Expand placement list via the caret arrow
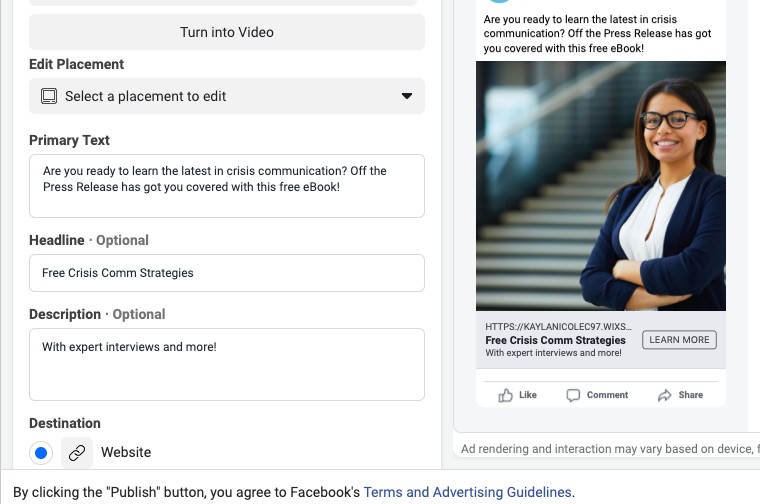760x504 pixels. click(407, 96)
